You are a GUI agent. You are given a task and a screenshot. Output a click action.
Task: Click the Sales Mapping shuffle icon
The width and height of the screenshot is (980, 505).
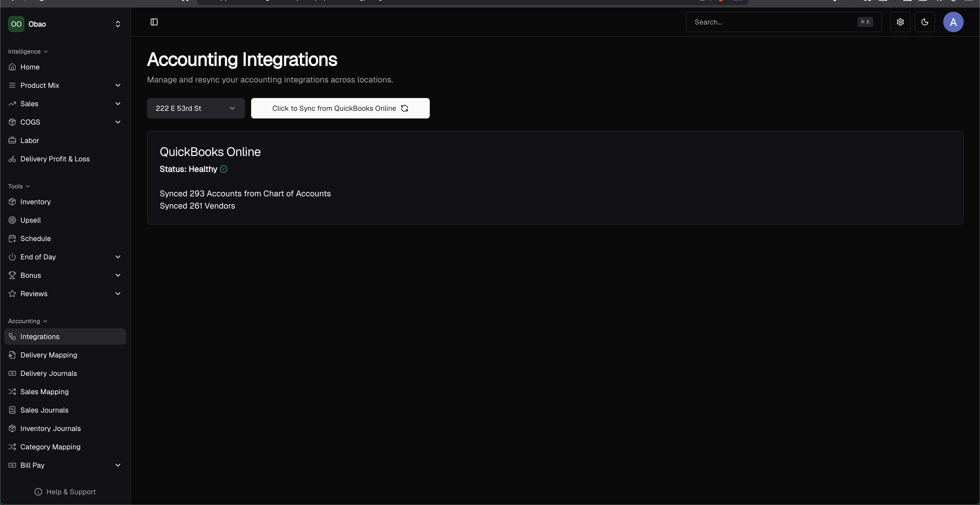[x=12, y=392]
